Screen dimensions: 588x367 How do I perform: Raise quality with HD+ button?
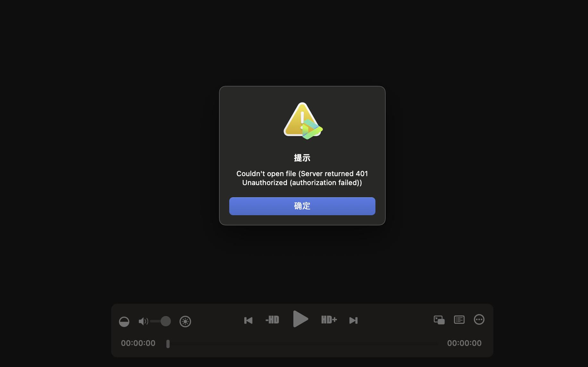coord(329,320)
